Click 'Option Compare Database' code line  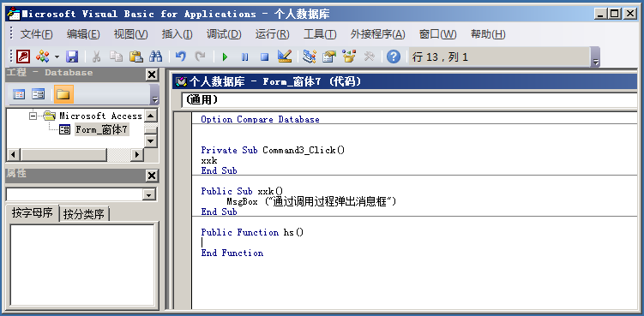260,119
